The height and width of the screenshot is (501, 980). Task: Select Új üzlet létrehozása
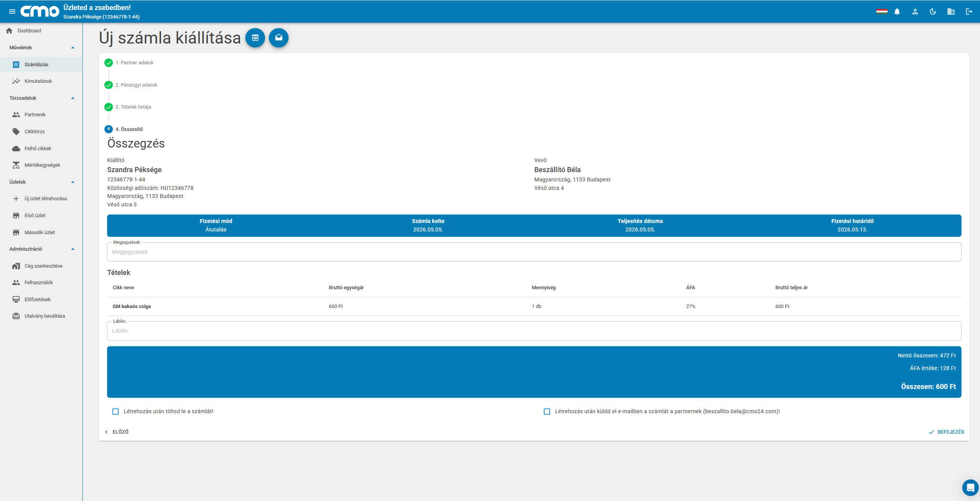pos(41,199)
